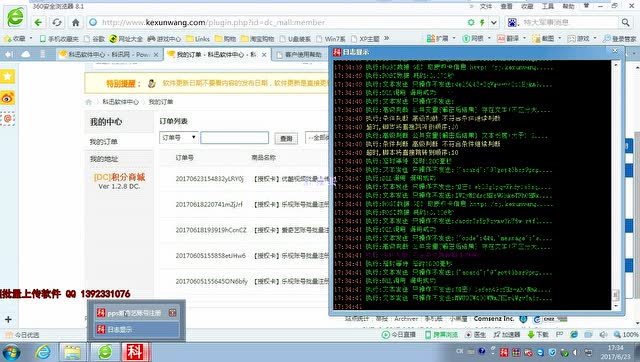This screenshot has height=362, width=640.
Task: Click the search magnifier icon in toolbar
Action: pyautogui.click(x=625, y=22)
